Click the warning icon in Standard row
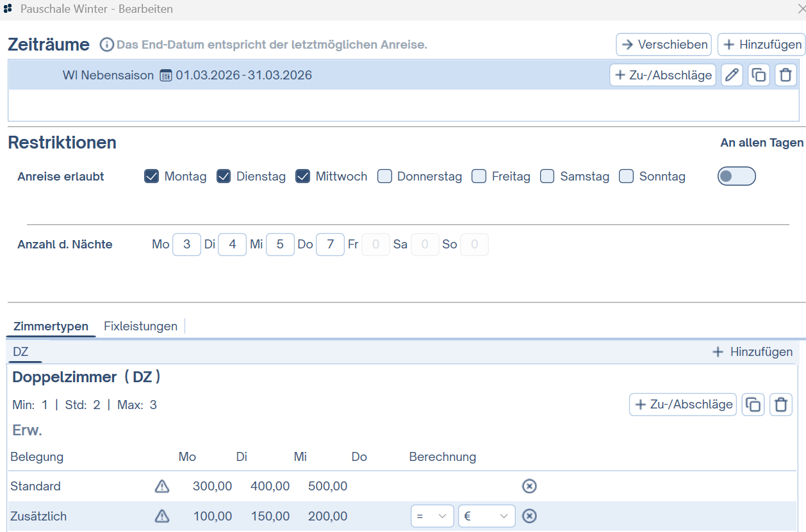 coord(162,487)
